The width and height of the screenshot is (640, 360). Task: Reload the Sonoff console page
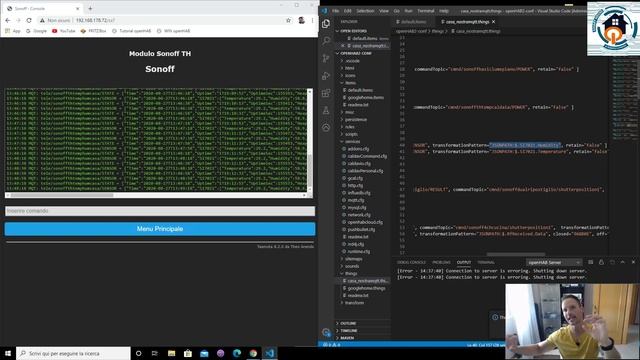point(29,20)
